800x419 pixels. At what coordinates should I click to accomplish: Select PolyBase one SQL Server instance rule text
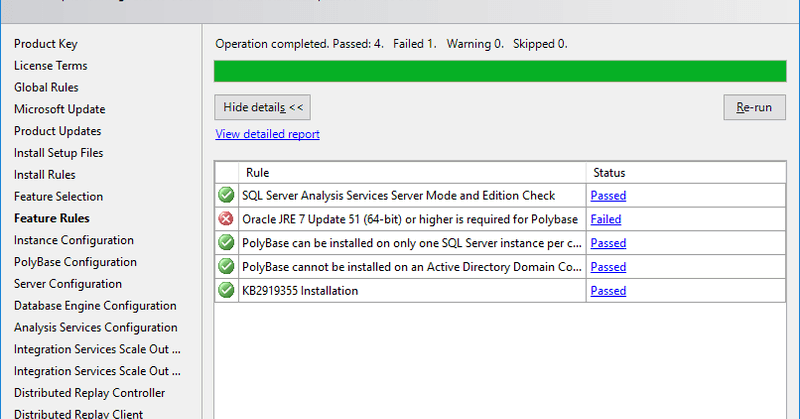412,243
